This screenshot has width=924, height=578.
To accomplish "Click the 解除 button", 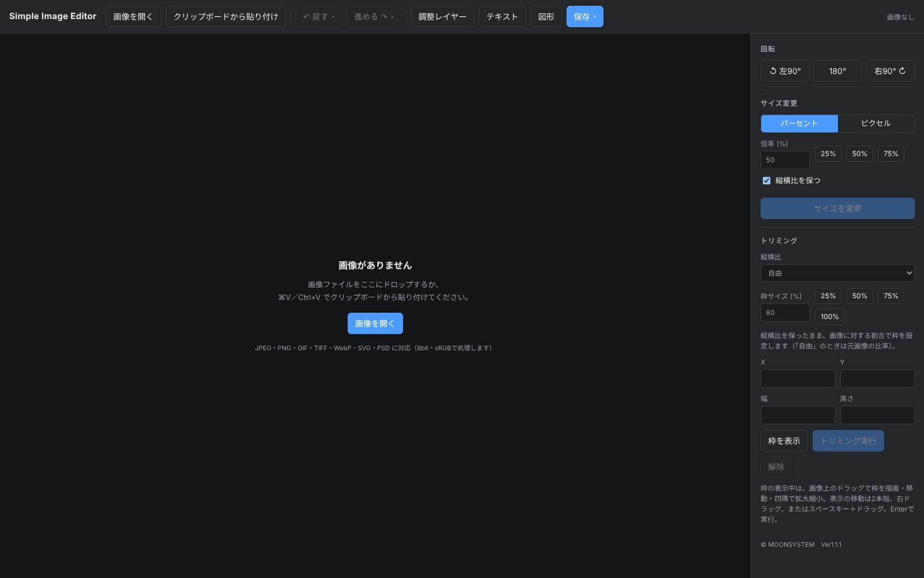I will pyautogui.click(x=776, y=467).
